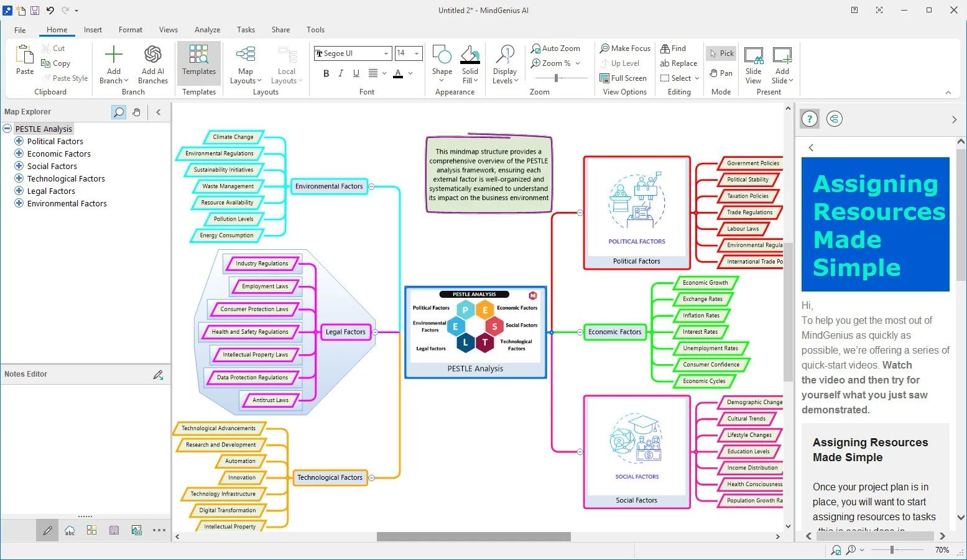Toggle italic text formatting

pyautogui.click(x=340, y=73)
